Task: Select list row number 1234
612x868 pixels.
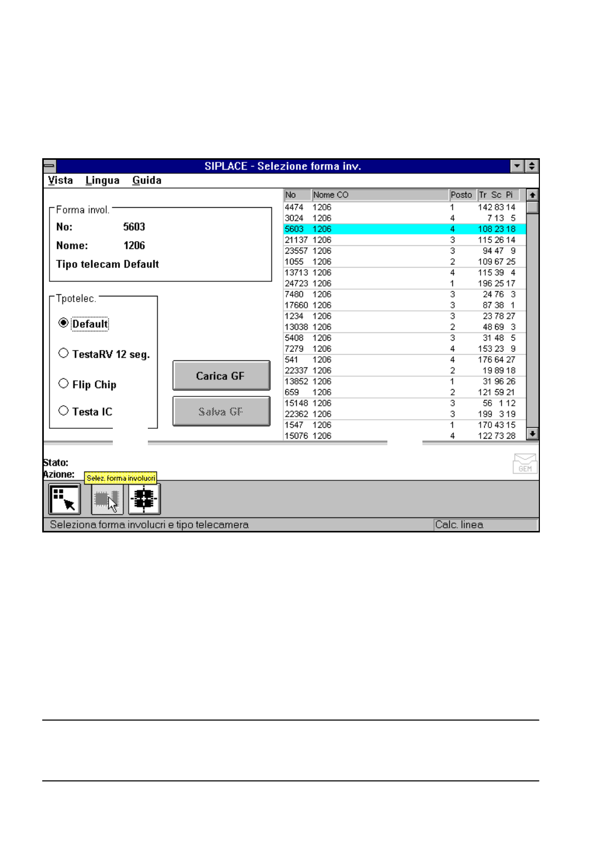Action: tap(404, 316)
